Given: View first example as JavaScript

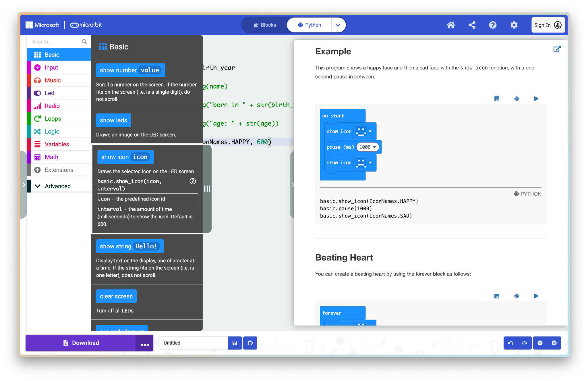Looking at the screenshot, I should [497, 99].
